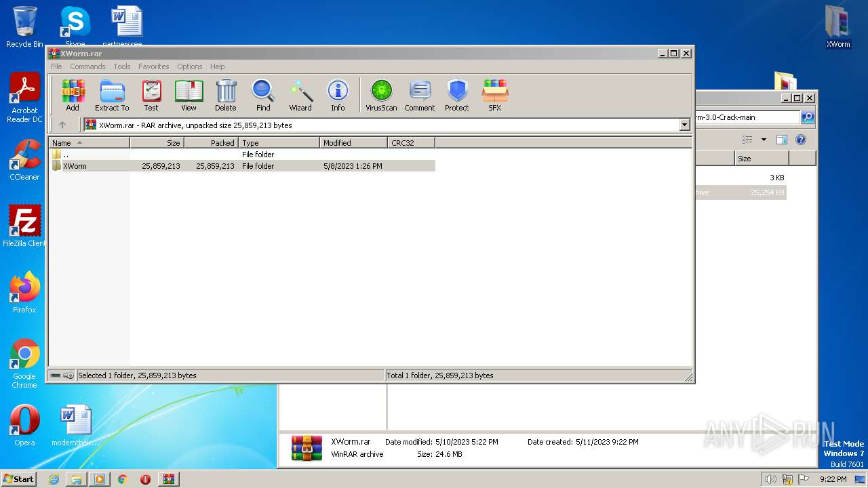This screenshot has width=868, height=488.
Task: Click the Explorer address bar path
Action: [x=747, y=117]
